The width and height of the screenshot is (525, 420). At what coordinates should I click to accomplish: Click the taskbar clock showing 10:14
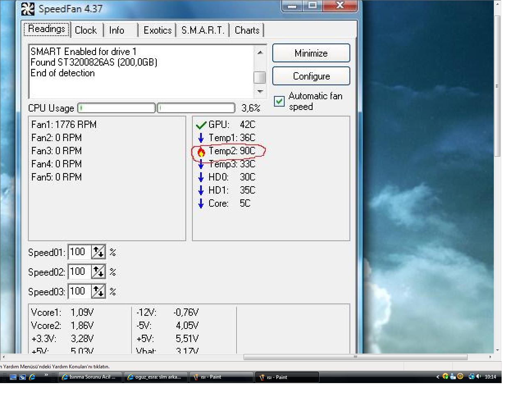(x=490, y=377)
